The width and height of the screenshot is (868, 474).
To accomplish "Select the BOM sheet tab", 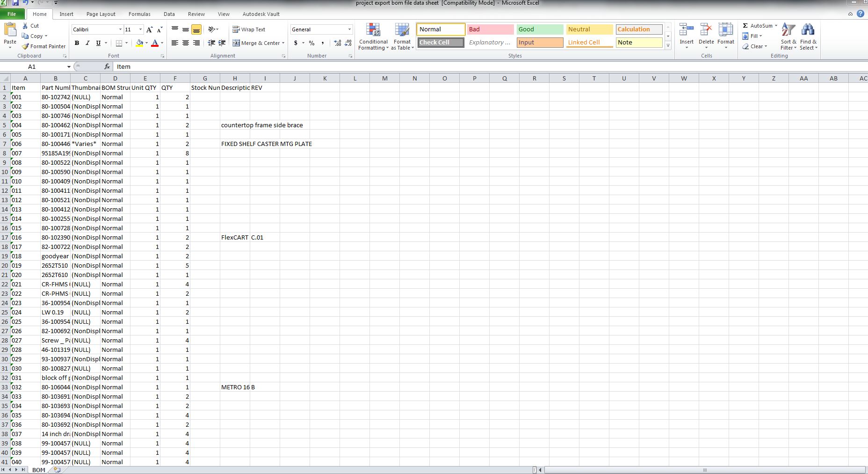I will 39,470.
